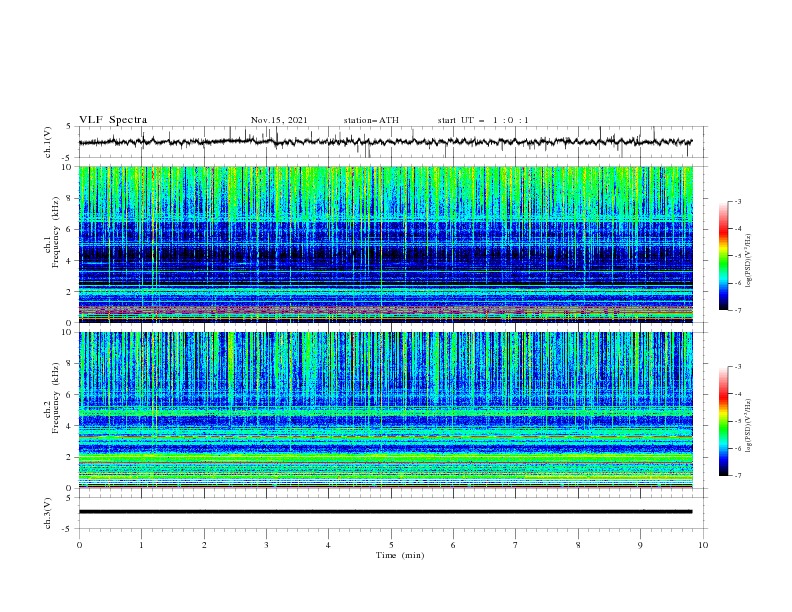Click the ch.2 colorbar beside the spectrogram
792x612 pixels.
pos(723,421)
